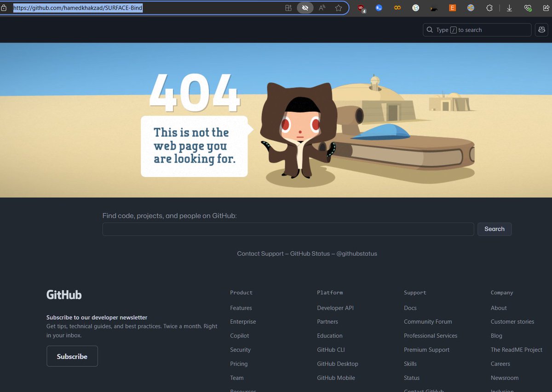Click the lock icon beside the URL
Image resolution: width=552 pixels, height=392 pixels.
[x=4, y=8]
